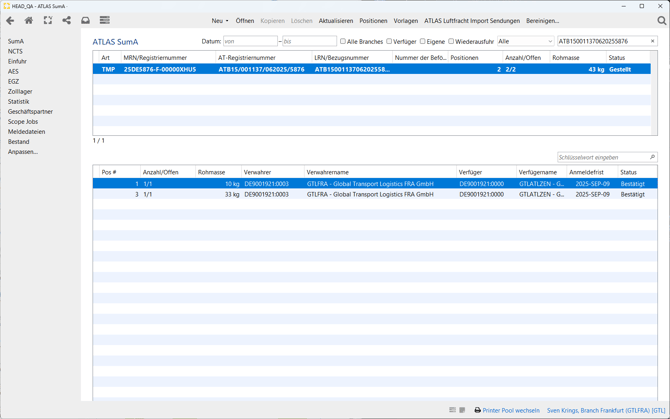Open Vorlagen in the toolbar
Viewport: 670px width, 419px height.
point(406,21)
